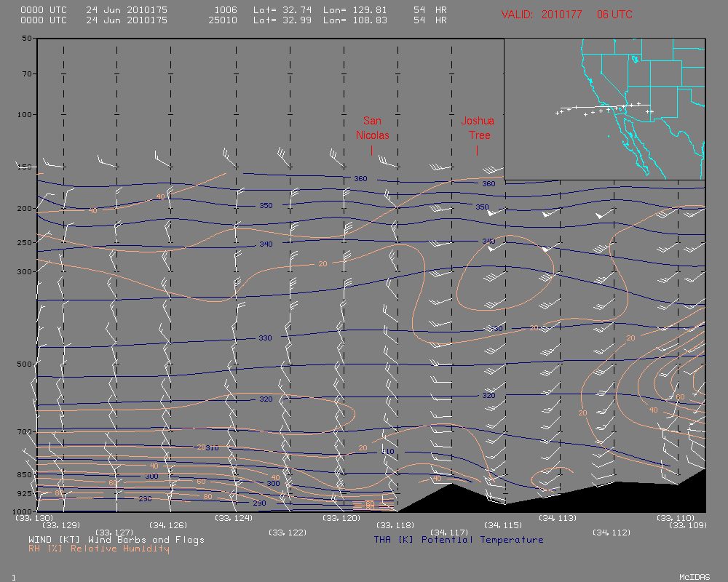Image resolution: width=728 pixels, height=582 pixels.
Task: Click the RH [%] Relative Humidity legend
Action: tap(99, 549)
